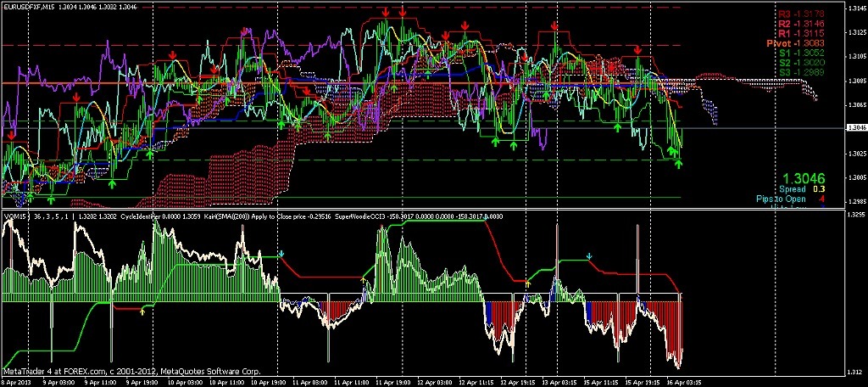Screen dimensions: 868x387
Task: Click the rightmost cyan down arrow in the indicator window
Action: 590,255
